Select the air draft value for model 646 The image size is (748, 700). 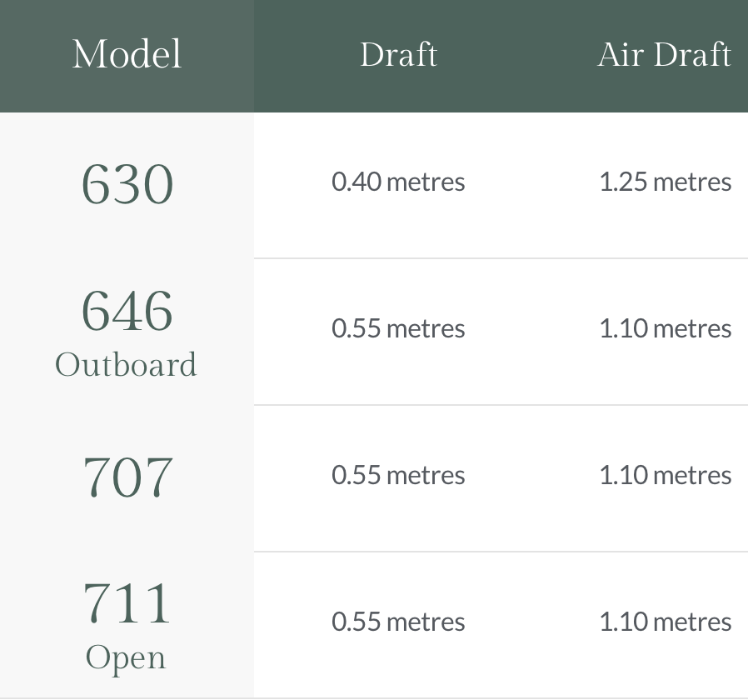point(665,329)
